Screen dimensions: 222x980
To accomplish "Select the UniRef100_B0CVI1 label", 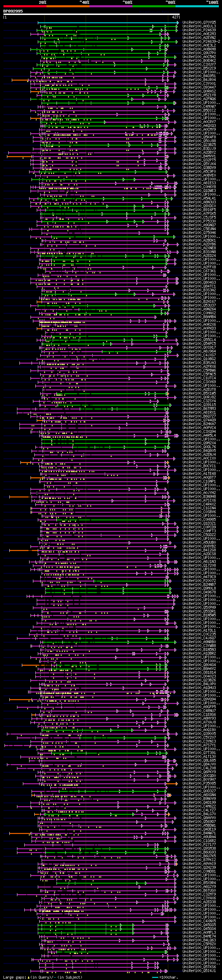I will click(x=199, y=466).
